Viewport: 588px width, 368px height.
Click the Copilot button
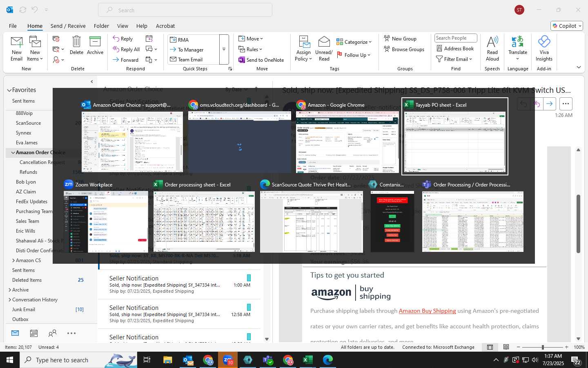[x=567, y=26]
